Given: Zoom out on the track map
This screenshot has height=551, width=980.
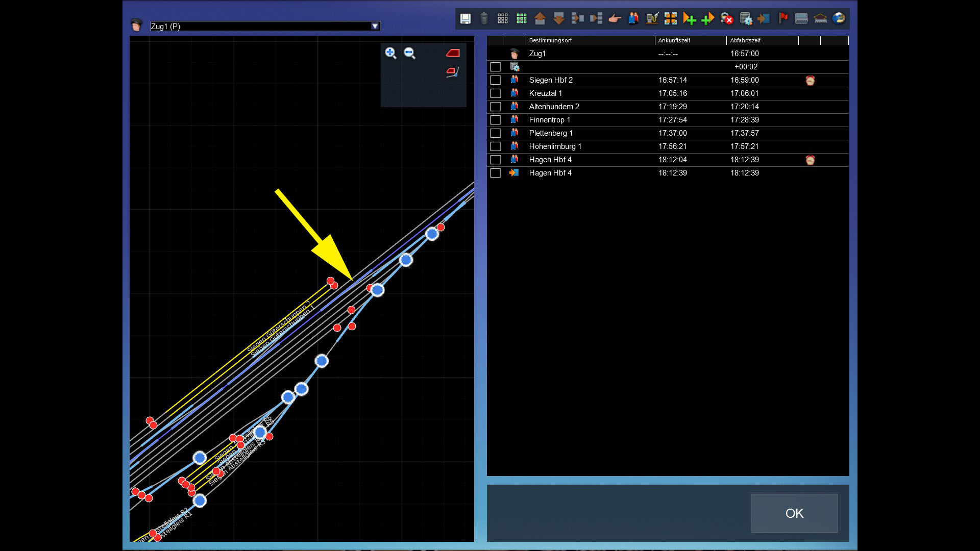Looking at the screenshot, I should (409, 53).
